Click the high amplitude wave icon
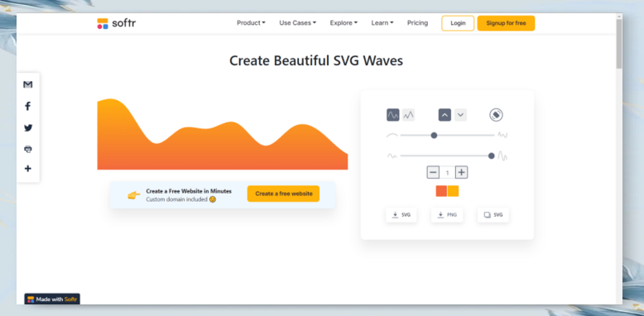Screen dimensions: 644x316 click(x=502, y=156)
